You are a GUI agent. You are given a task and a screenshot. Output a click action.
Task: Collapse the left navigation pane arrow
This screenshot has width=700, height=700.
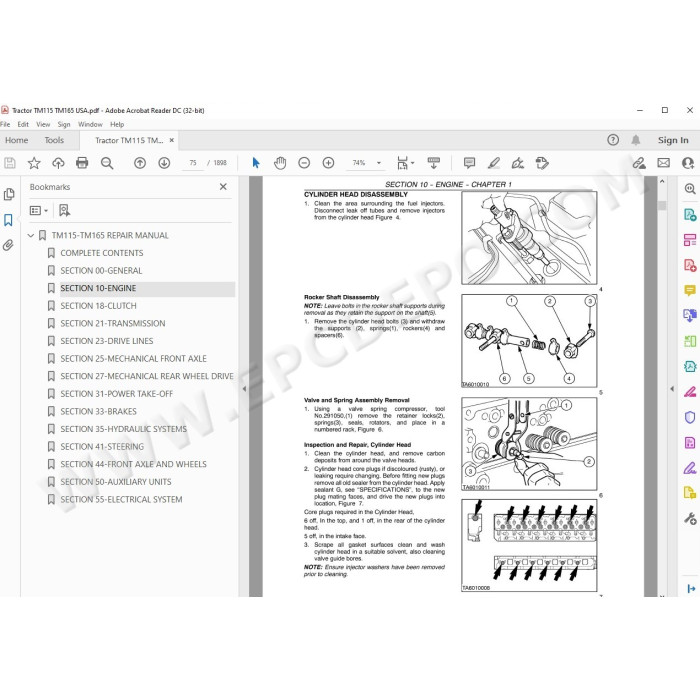pyautogui.click(x=244, y=389)
